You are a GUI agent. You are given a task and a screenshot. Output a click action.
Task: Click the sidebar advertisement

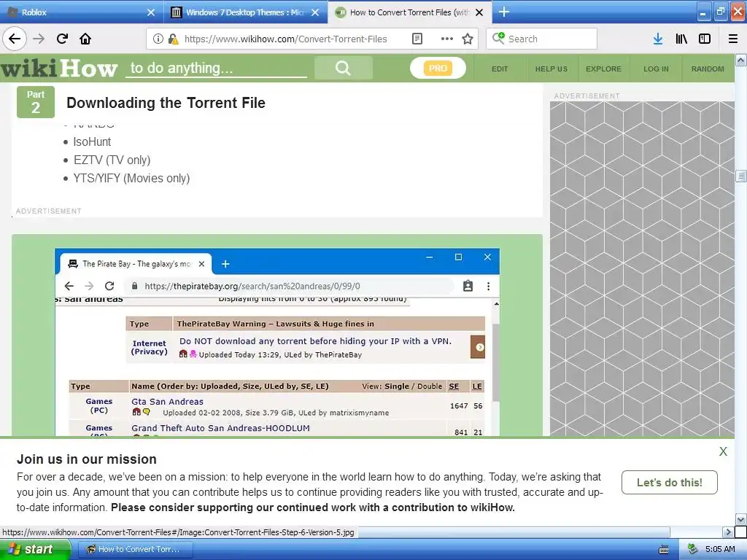pos(642,268)
